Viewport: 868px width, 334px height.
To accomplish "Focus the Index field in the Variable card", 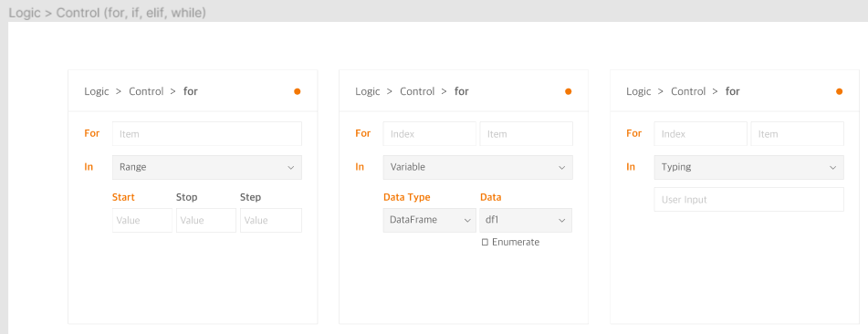I will pos(430,134).
